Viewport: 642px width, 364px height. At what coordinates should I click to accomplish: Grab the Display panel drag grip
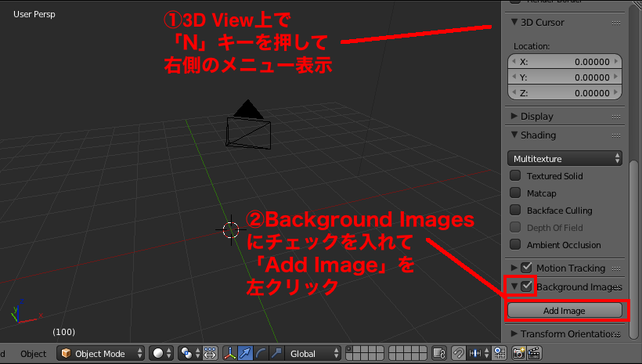tap(616, 117)
